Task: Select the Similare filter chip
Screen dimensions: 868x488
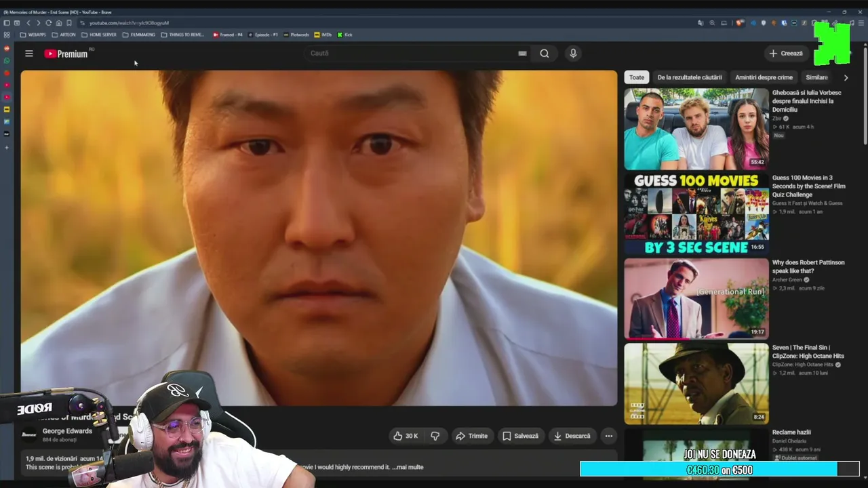Action: click(x=816, y=77)
